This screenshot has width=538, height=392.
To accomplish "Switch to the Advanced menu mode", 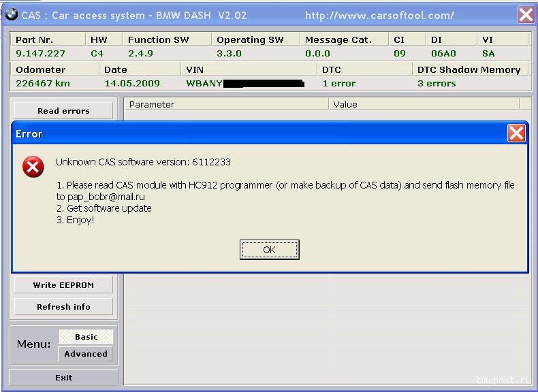I will 86,354.
